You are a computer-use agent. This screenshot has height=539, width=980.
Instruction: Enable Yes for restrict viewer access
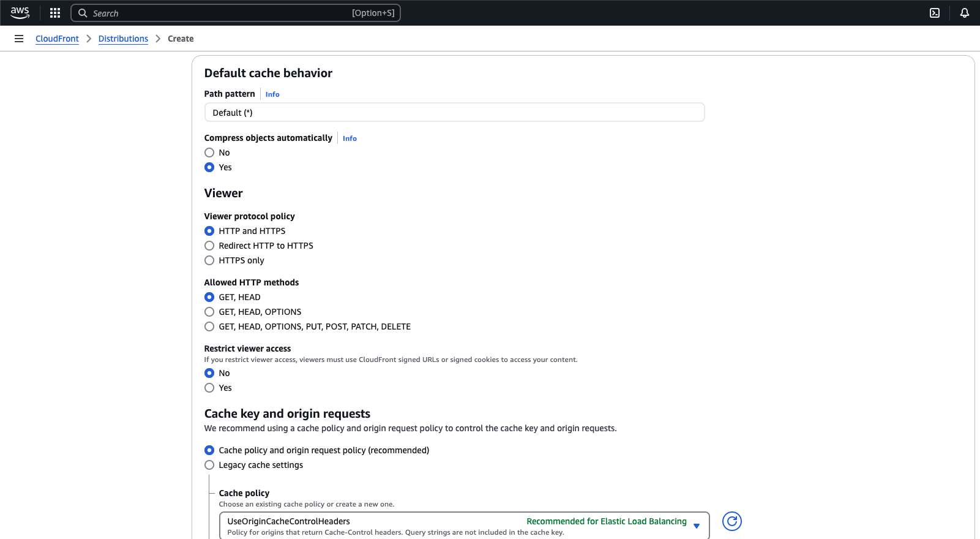[x=209, y=388]
